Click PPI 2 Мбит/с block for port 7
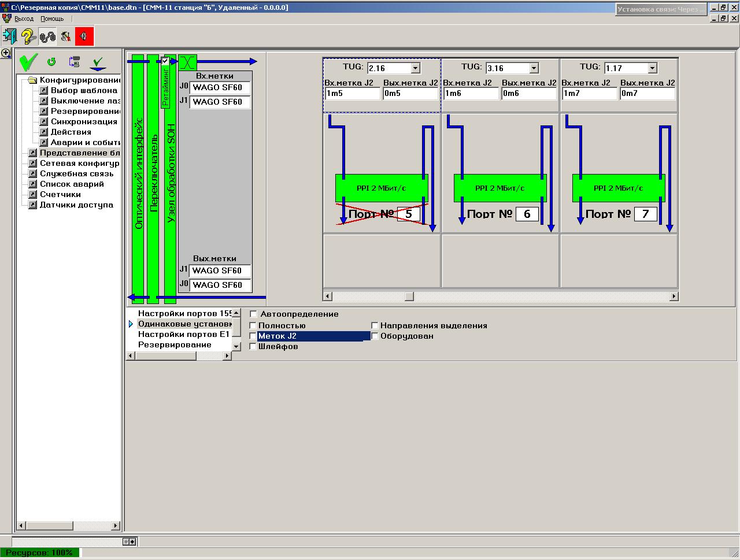The height and width of the screenshot is (560, 740). [619, 188]
